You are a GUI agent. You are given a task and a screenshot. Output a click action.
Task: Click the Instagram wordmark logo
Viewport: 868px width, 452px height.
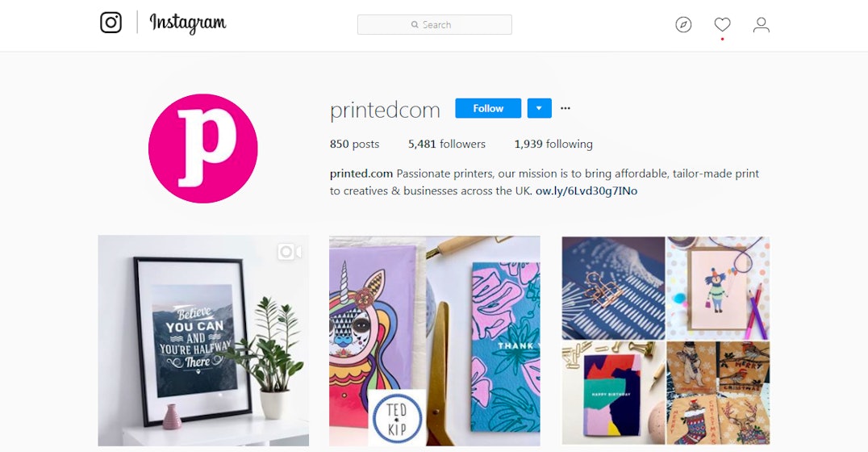[188, 23]
